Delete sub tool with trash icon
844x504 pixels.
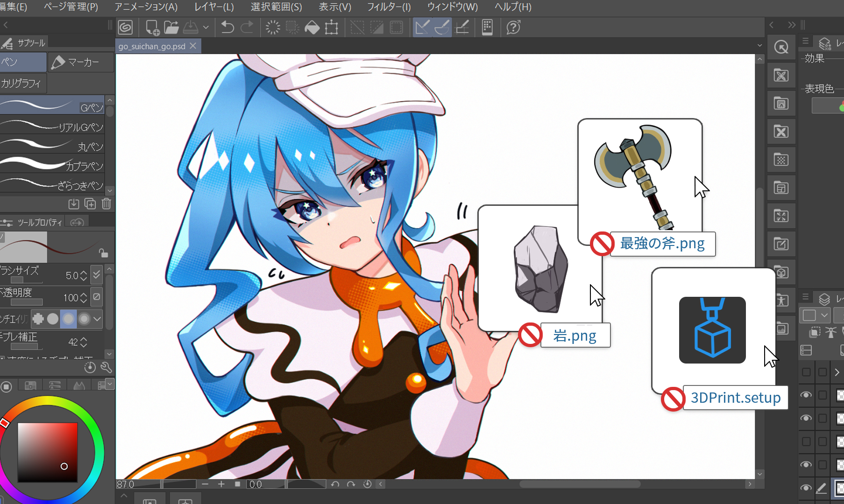coord(106,204)
